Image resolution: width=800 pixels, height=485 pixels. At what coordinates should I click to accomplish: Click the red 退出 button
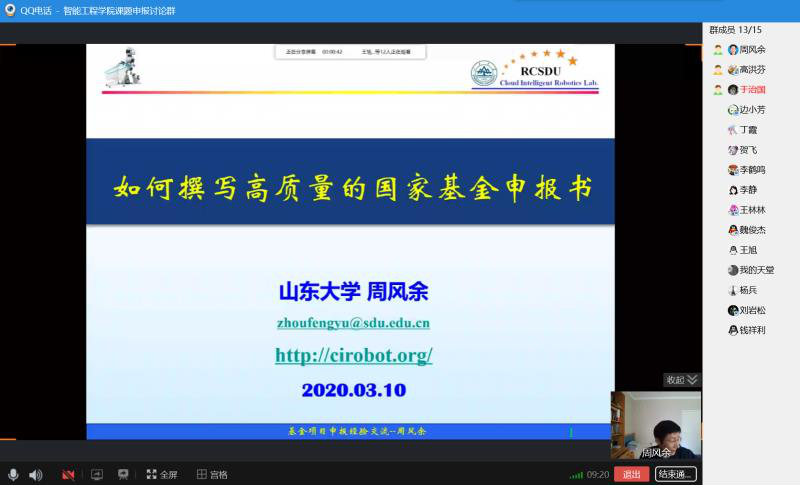[631, 474]
